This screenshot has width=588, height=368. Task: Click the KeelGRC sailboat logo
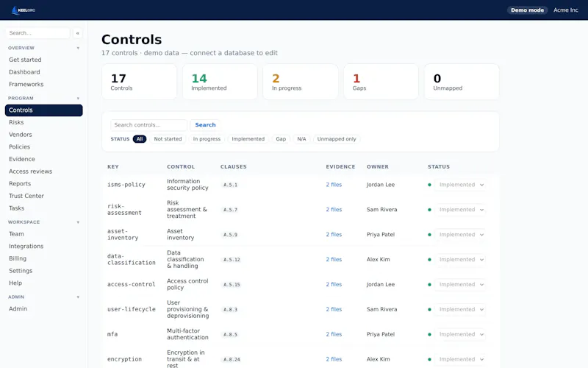24,10
